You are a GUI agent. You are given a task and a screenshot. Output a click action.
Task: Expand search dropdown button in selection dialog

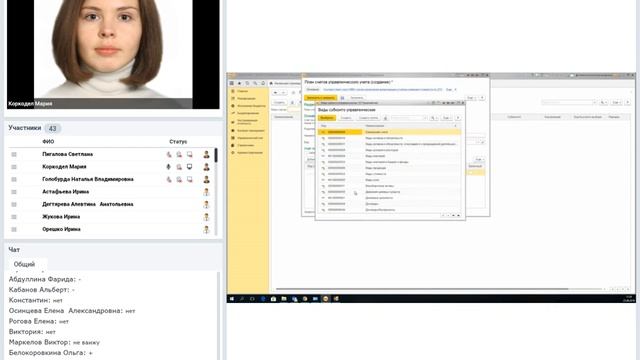(433, 118)
